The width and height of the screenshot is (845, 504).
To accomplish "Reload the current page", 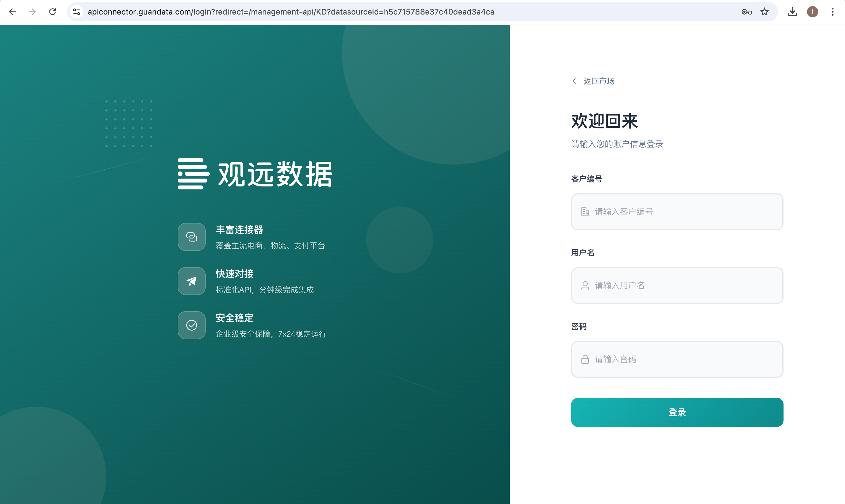I will tap(53, 12).
